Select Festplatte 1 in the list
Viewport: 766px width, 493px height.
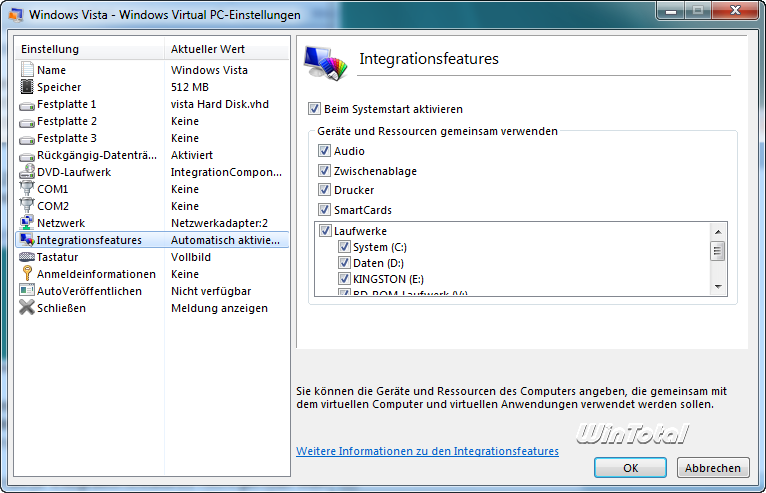(x=152, y=104)
